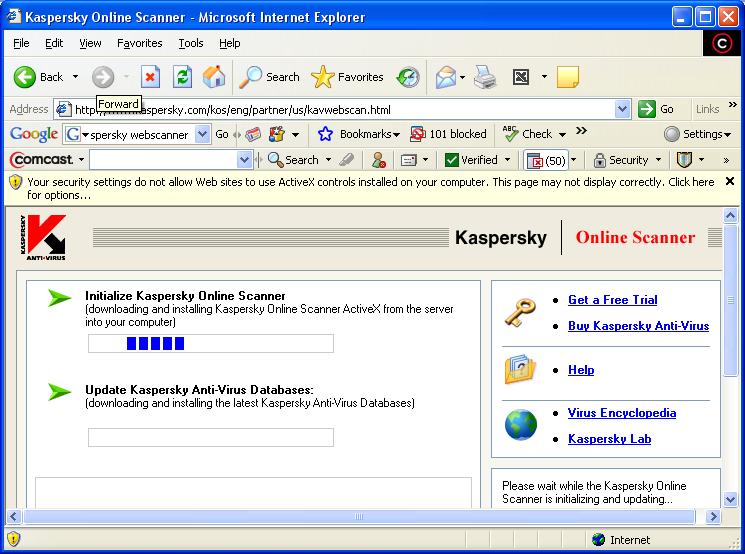Click the Comcast popup blocker (50) button
The image size is (745, 554).
click(546, 161)
